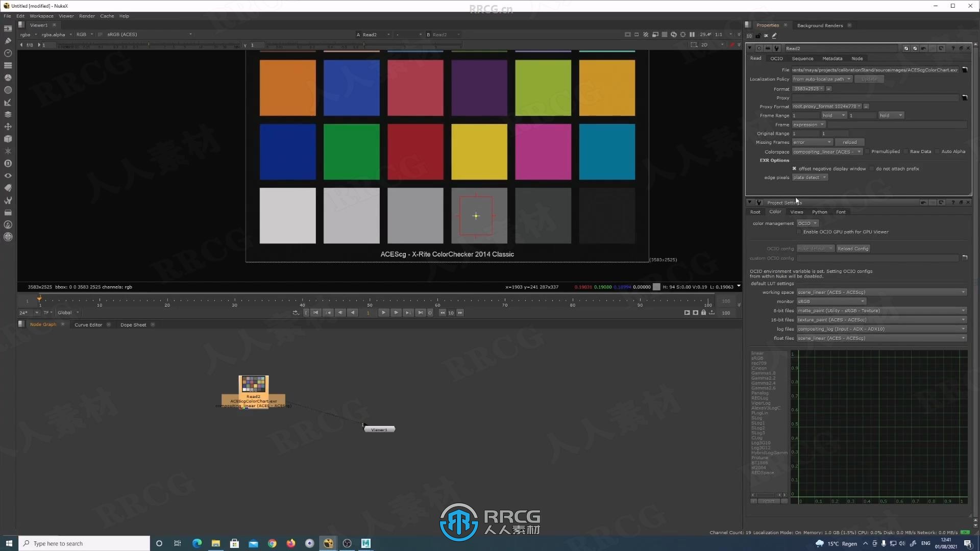
Task: Browse for a custom OCIO config
Action: (x=965, y=258)
